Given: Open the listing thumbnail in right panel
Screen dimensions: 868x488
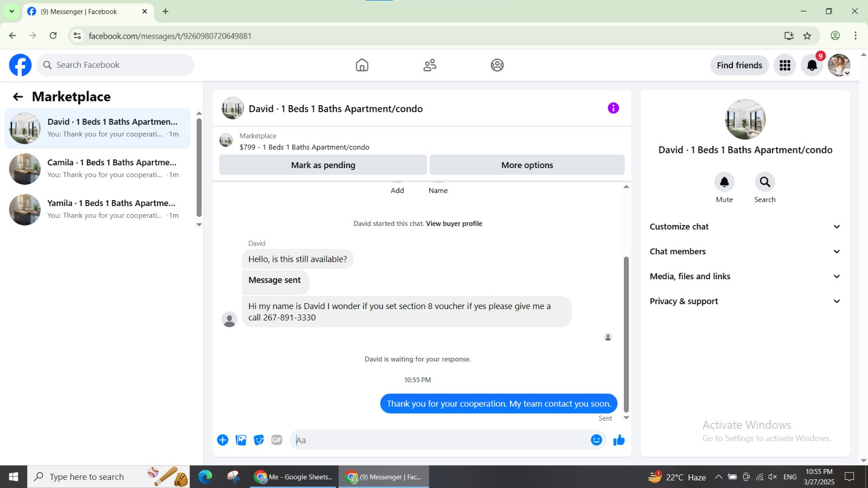Looking at the screenshot, I should pyautogui.click(x=745, y=119).
